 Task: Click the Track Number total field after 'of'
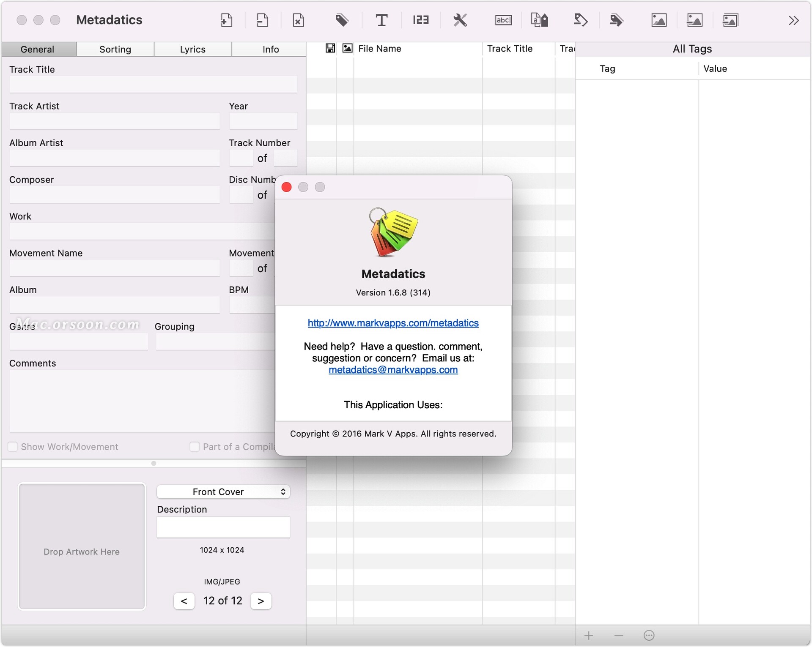pyautogui.click(x=285, y=158)
